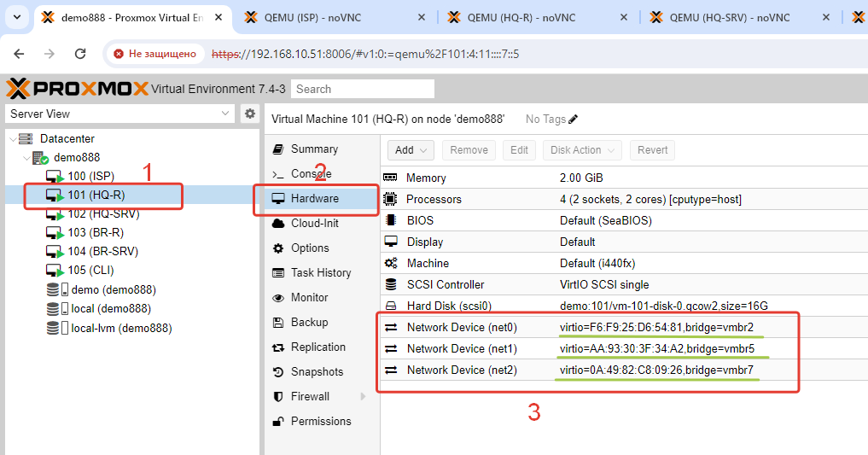
Task: Click the Datacenter server icon
Action: pos(26,138)
